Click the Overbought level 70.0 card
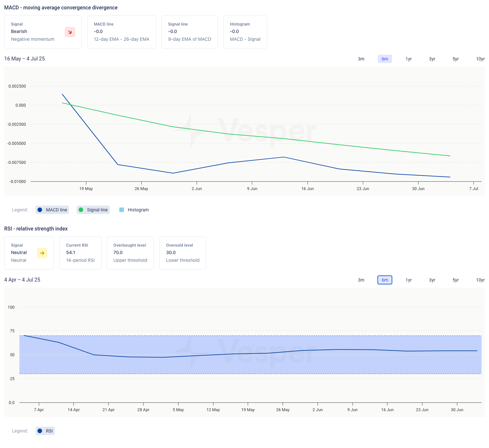Image resolution: width=489 pixels, height=448 pixels. coord(130,253)
